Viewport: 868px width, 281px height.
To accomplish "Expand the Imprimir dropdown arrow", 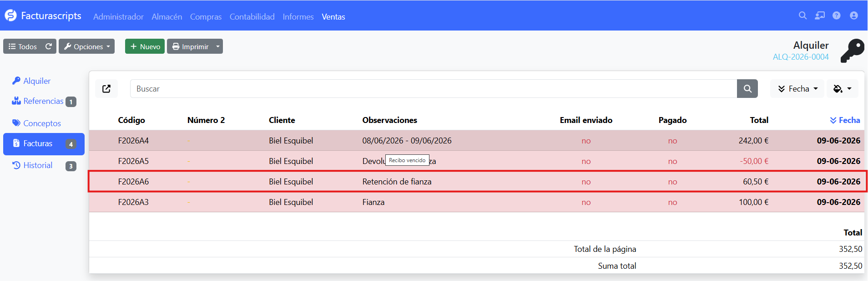I will tap(217, 46).
